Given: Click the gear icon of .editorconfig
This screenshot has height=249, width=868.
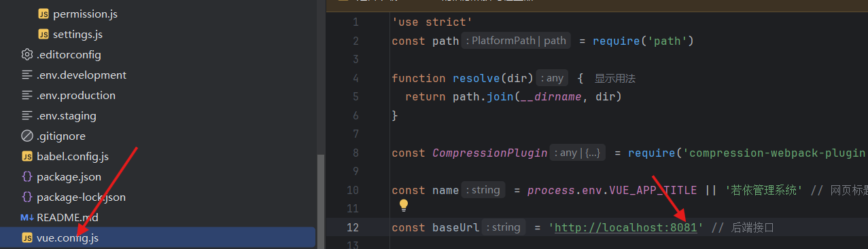Looking at the screenshot, I should pyautogui.click(x=27, y=54).
